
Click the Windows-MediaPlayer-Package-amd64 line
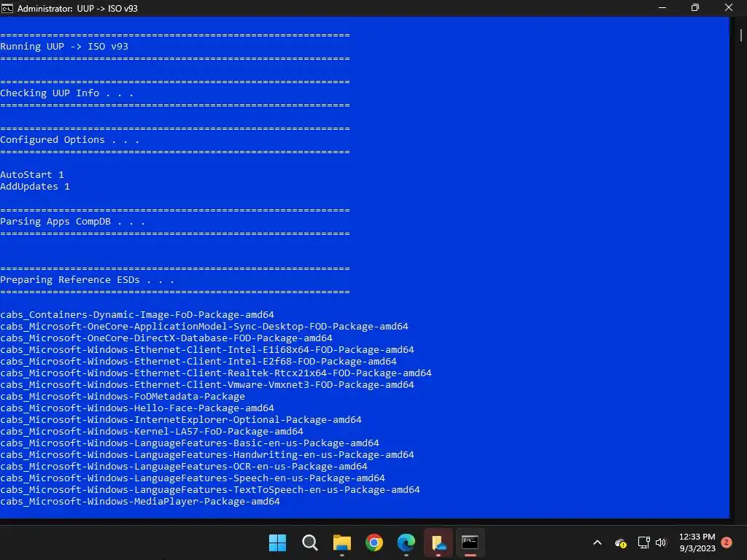(140, 502)
